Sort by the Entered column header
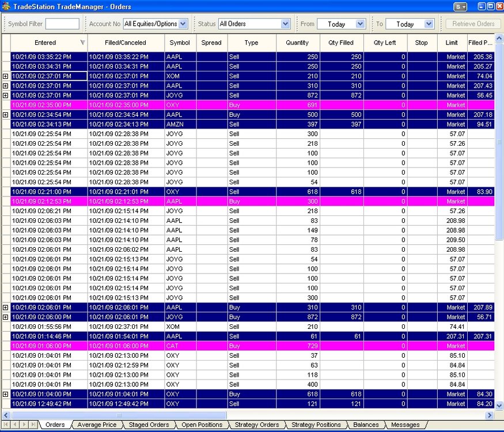The image size is (504, 432). (49, 43)
